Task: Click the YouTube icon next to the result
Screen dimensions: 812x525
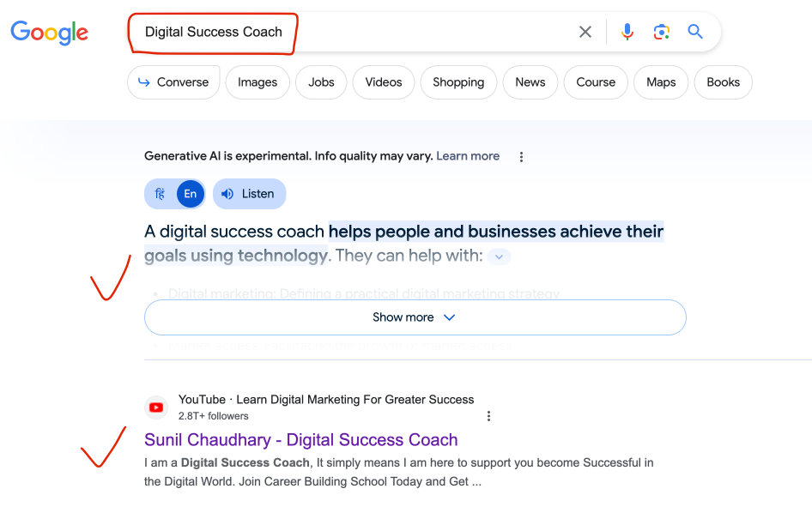Action: click(156, 407)
